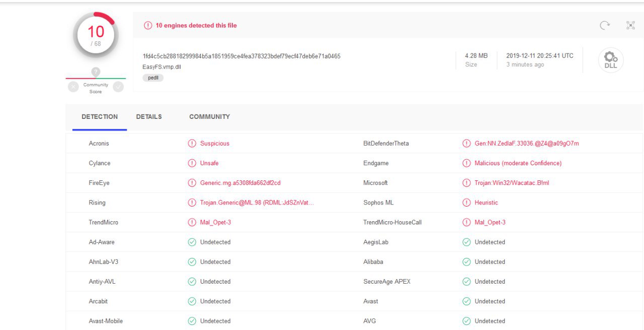The width and height of the screenshot is (644, 330).
Task: Click the green check icon for Antiy-AVL
Action: [192, 282]
